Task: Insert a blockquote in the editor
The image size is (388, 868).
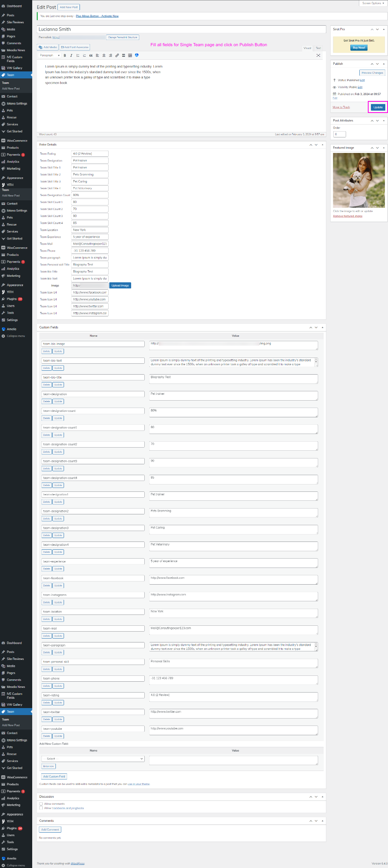Action: pyautogui.click(x=91, y=56)
